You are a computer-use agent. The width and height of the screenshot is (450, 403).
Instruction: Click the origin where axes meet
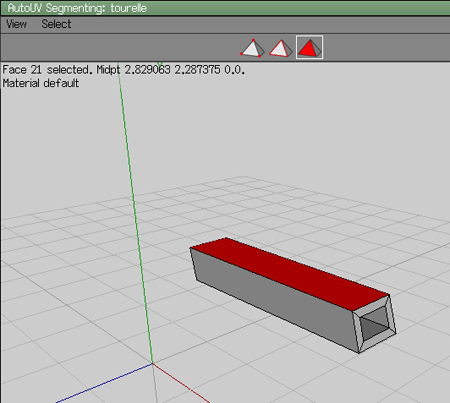(x=153, y=363)
